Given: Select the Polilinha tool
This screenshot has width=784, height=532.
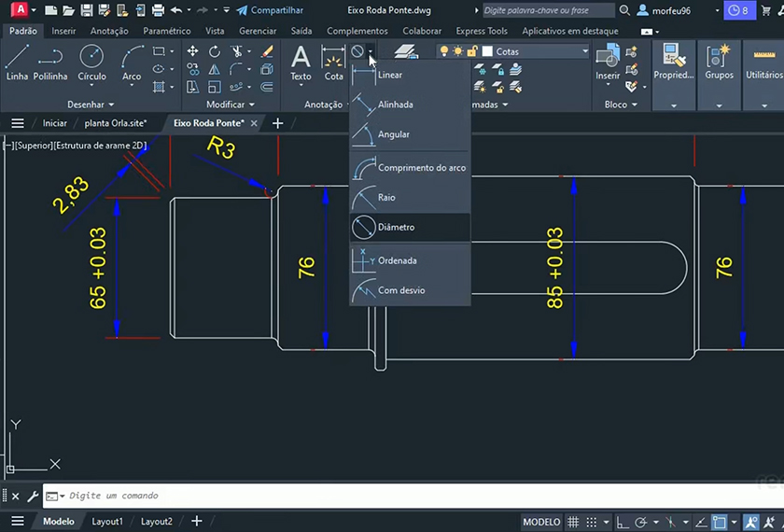Looking at the screenshot, I should [51, 62].
